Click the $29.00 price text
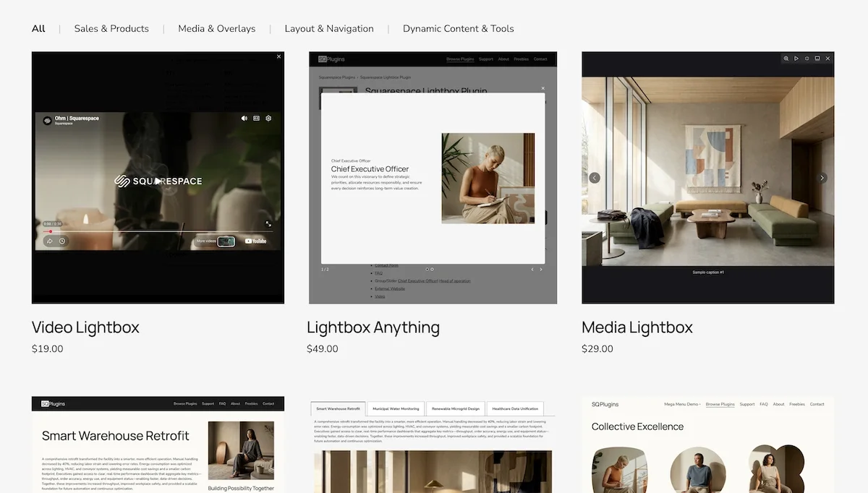Screen dimensions: 868x493 597,348
